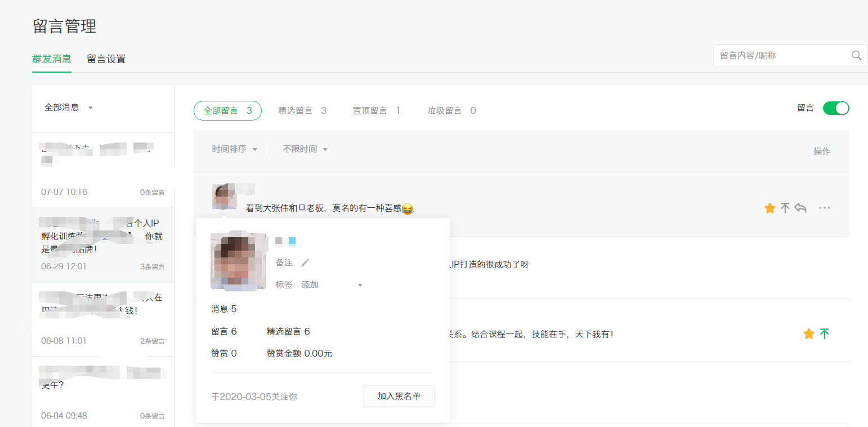
Task: Open more options for 大张伟 comment
Action: 825,208
